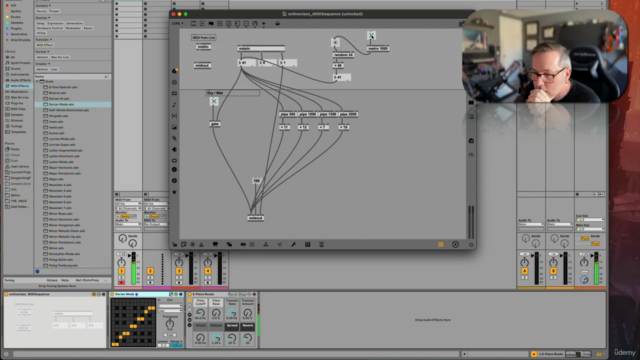Click the orange square icon in Max bottom toolbar

click(x=441, y=244)
